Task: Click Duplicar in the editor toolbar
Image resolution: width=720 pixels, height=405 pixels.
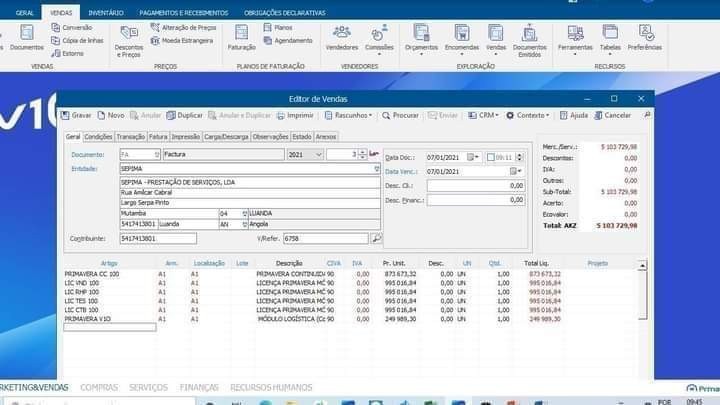Action: 185,115
